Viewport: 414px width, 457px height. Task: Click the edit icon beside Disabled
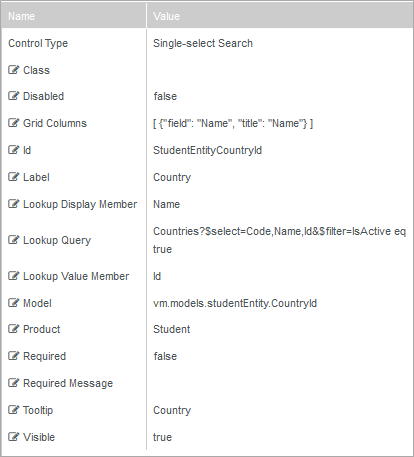click(x=13, y=96)
